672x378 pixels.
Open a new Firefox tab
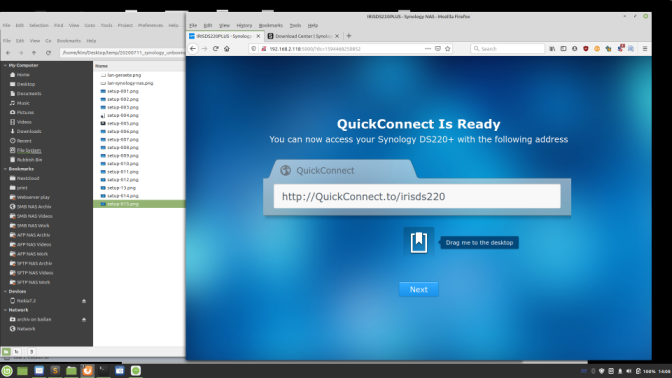click(348, 36)
